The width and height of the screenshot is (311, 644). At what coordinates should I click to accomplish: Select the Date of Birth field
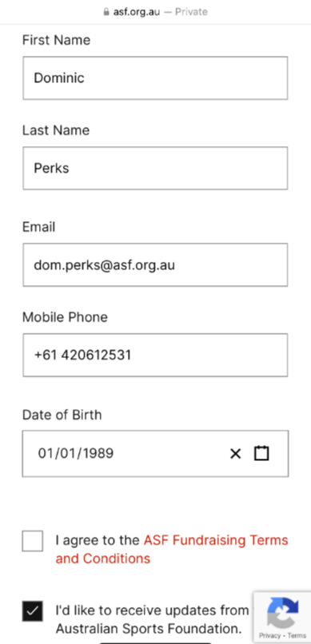click(x=155, y=454)
